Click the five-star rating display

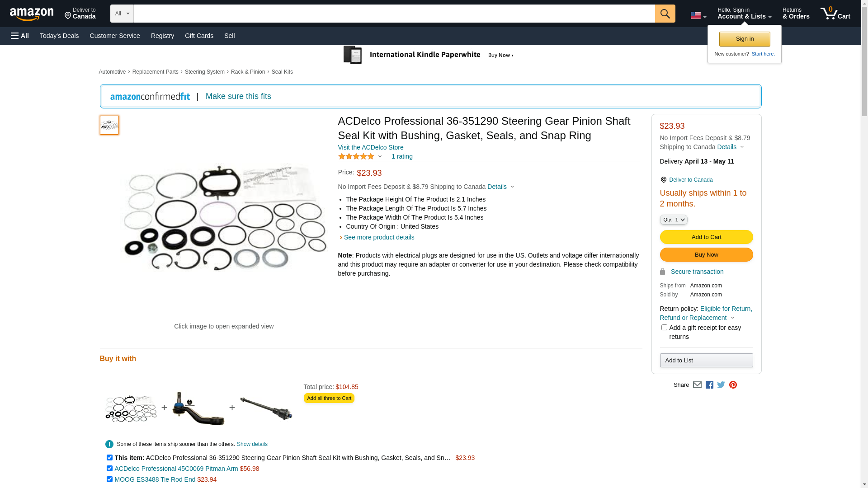[356, 156]
